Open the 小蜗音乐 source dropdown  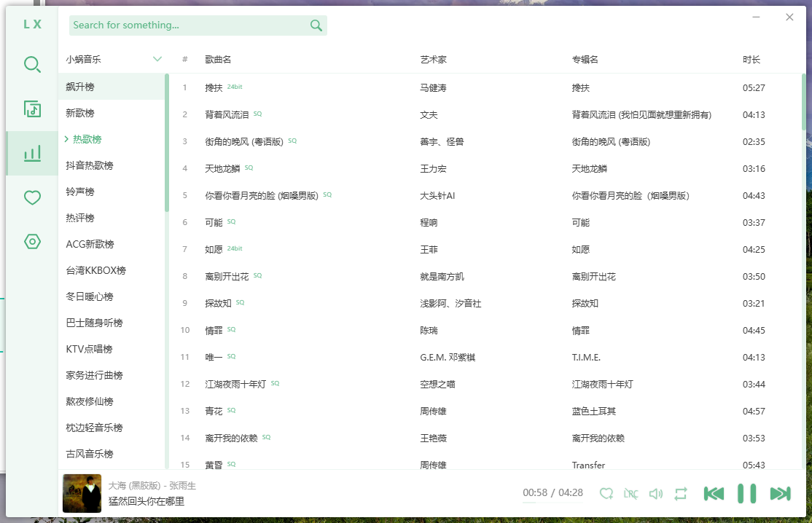[x=113, y=59]
